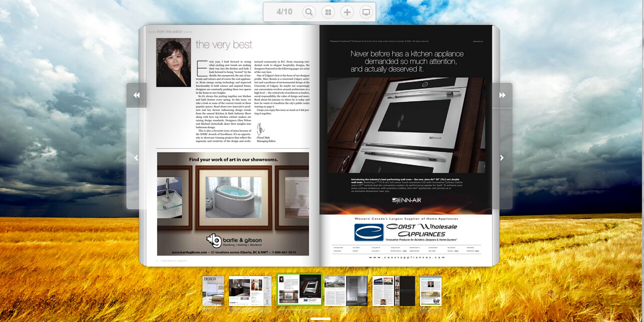Open the DESIGN cover thumbnail
Screen dimensions: 644x322
(x=213, y=291)
